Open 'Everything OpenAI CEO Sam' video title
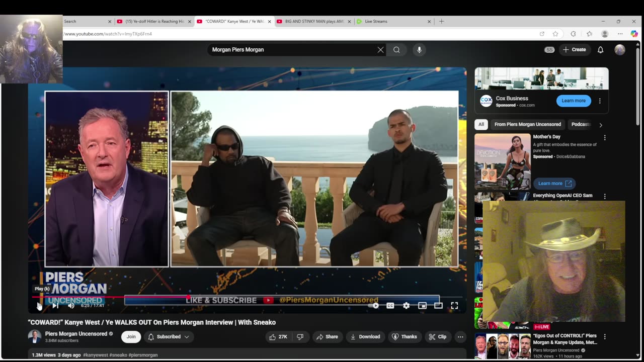The height and width of the screenshot is (362, 644). [x=562, y=196]
